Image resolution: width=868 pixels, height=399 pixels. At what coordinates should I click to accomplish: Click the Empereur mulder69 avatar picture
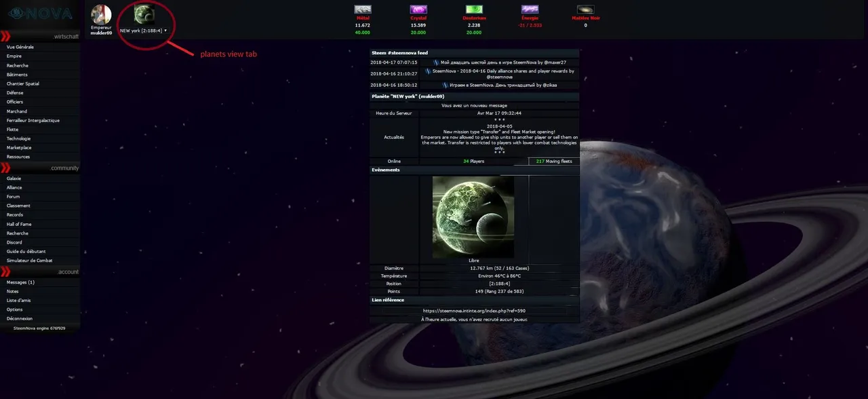(x=101, y=14)
